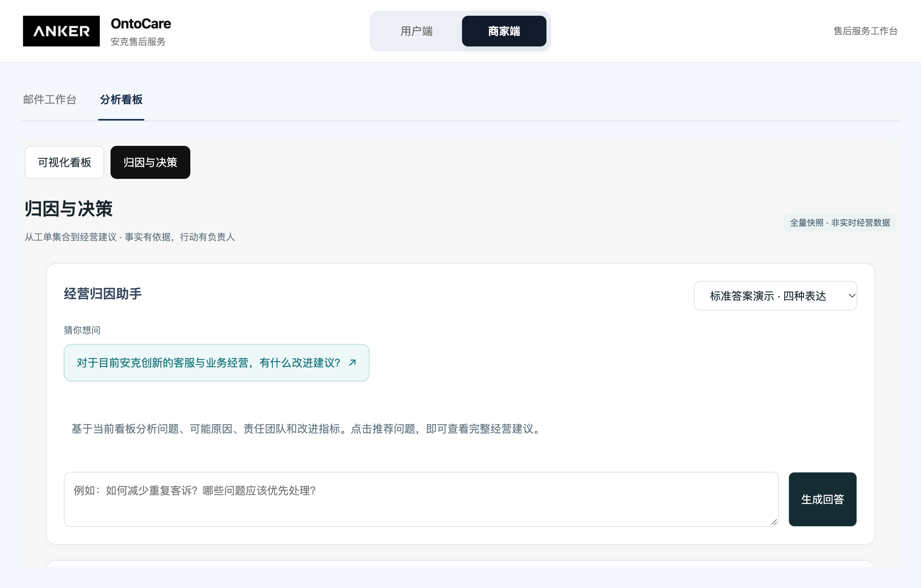
Task: Show the 可视化看板 view
Action: pos(64,162)
